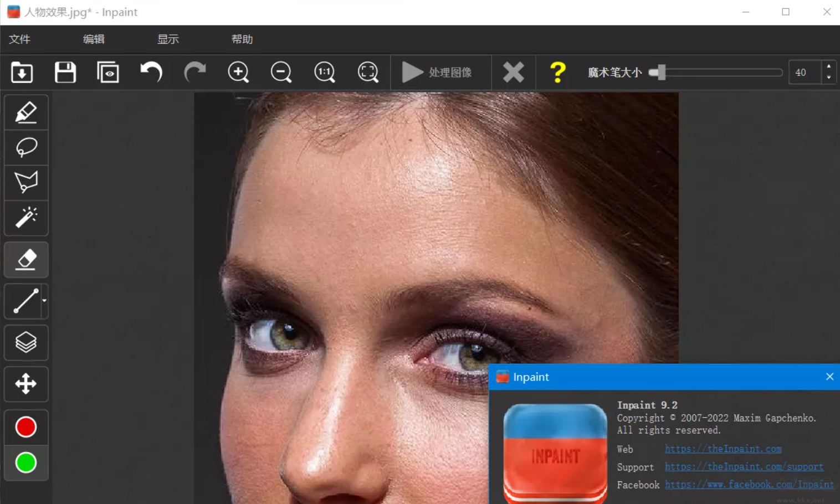The height and width of the screenshot is (504, 840).
Task: Select the Guide Lines tool
Action: [23, 301]
